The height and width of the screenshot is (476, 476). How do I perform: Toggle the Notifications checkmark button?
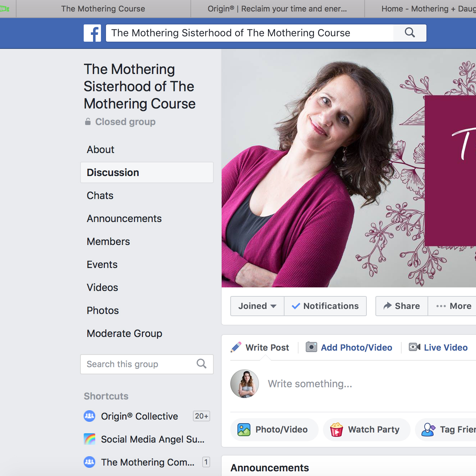coord(325,306)
